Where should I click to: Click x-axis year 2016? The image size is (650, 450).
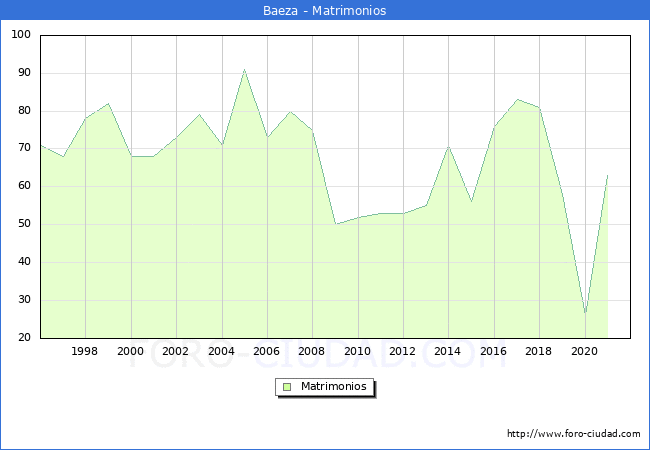(493, 351)
